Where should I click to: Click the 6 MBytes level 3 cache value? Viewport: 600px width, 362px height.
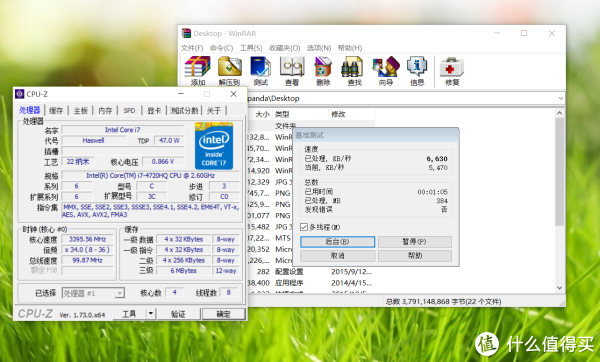(184, 271)
